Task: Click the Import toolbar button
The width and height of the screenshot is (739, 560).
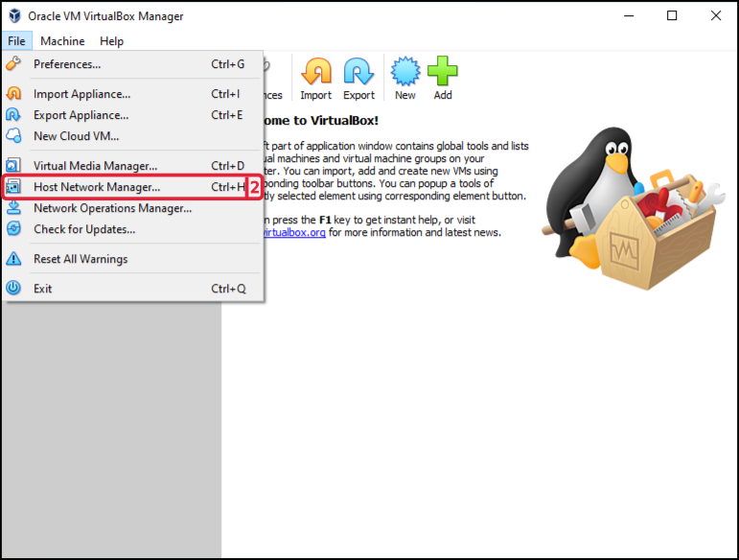Action: (316, 79)
